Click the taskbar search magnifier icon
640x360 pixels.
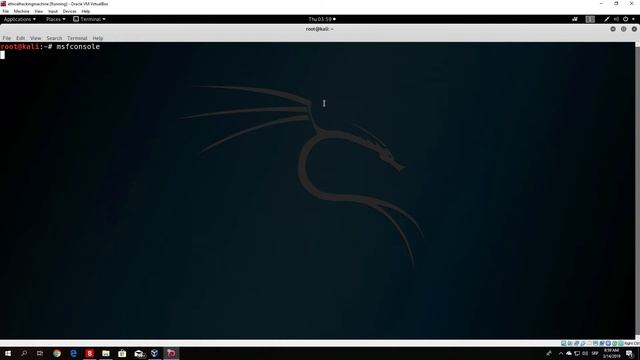coord(24,353)
